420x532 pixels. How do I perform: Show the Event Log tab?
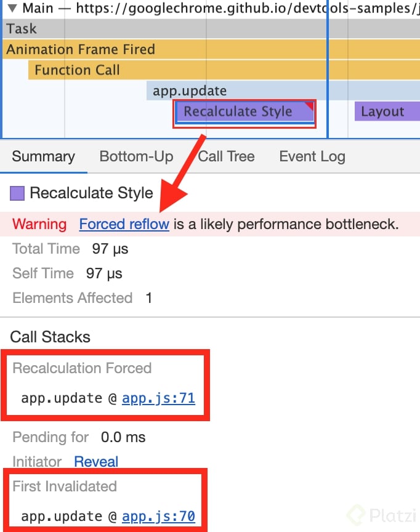click(x=312, y=156)
